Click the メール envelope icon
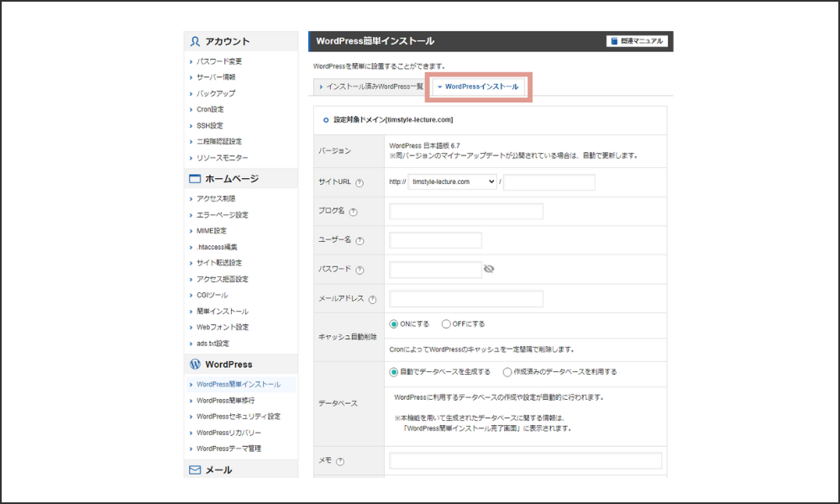This screenshot has height=504, width=840. pos(195,470)
